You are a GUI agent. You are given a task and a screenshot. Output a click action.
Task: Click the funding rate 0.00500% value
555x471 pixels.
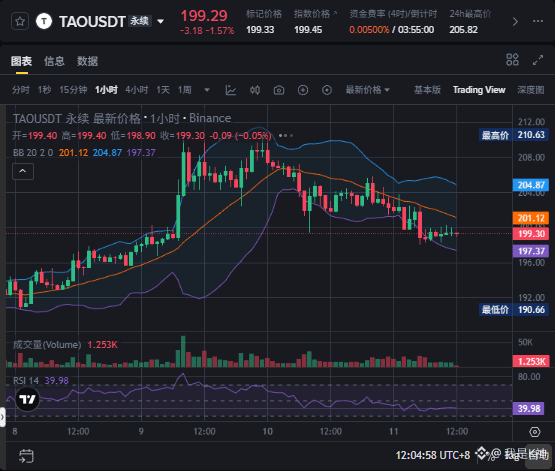[369, 30]
